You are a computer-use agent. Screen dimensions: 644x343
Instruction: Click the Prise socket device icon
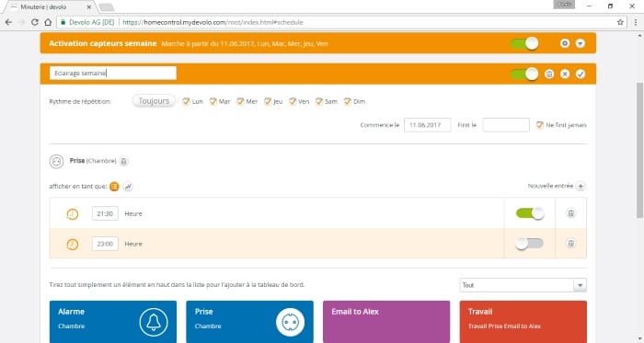click(x=56, y=161)
